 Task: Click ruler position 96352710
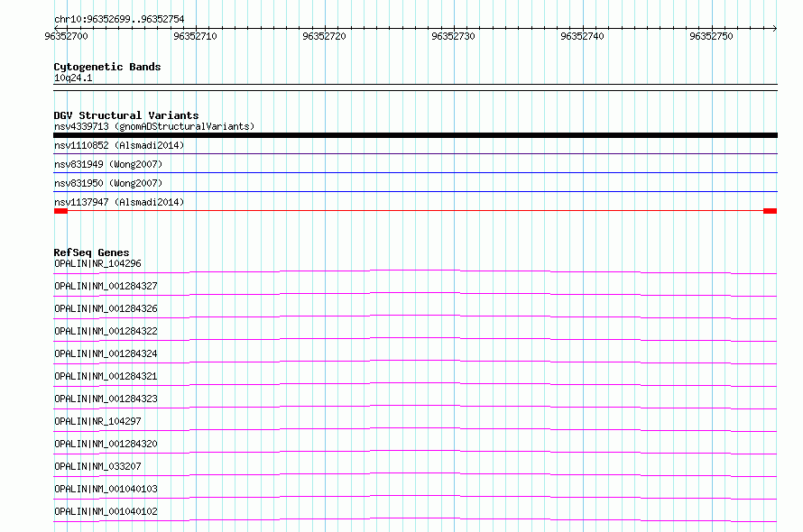pos(195,36)
